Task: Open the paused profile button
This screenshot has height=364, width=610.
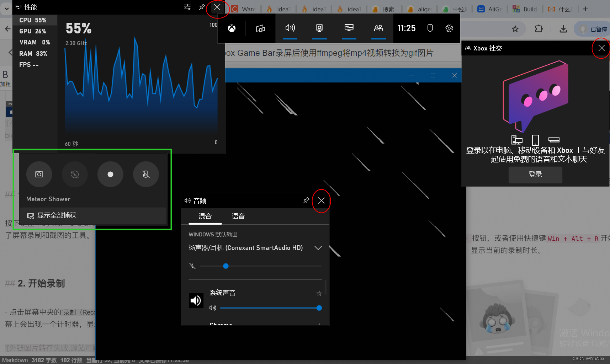Action: point(593,29)
